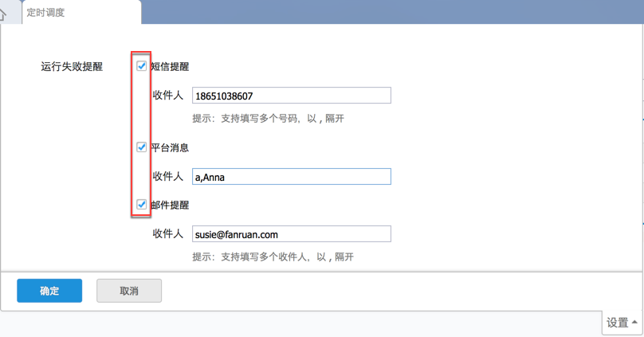Focus the phone number field 18651038607
Screen dimensions: 644x337
coord(291,96)
